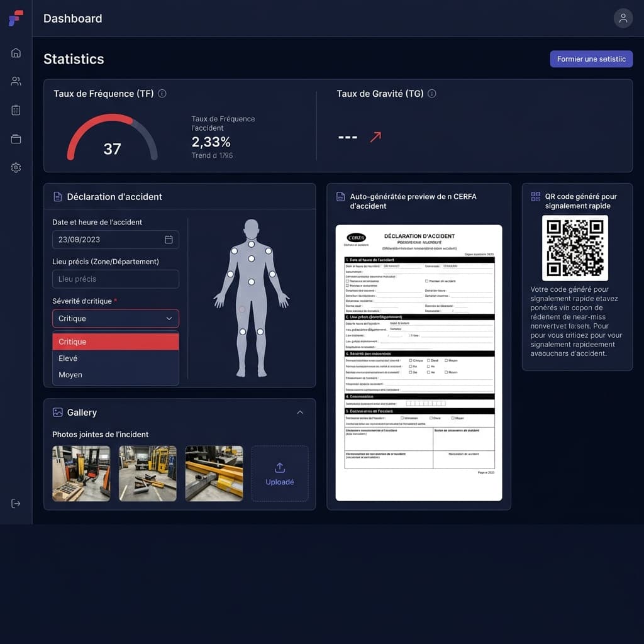644x644 pixels.
Task: Expand the Sévérité dropdown showing Critique
Action: click(116, 319)
